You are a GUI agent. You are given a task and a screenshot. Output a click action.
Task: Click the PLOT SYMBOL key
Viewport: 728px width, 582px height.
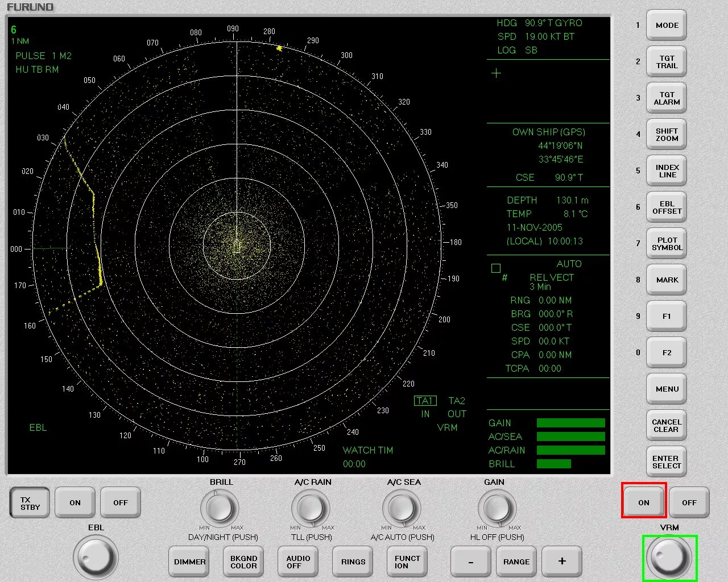[667, 244]
